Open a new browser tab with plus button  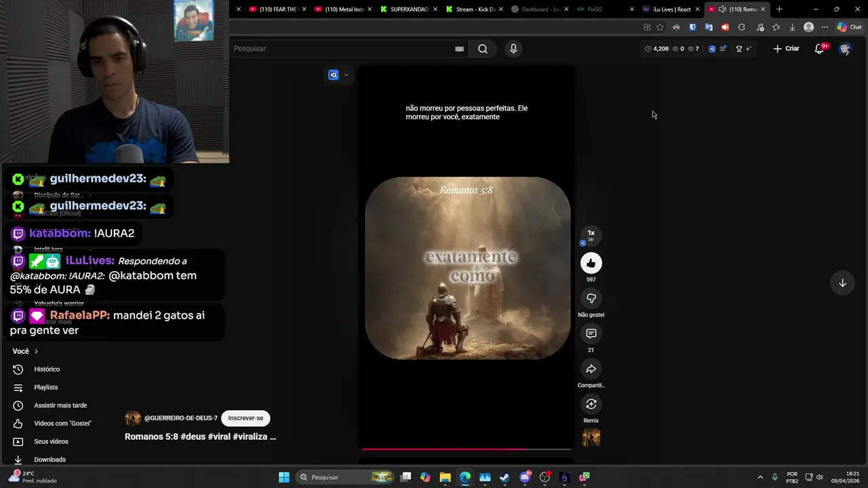(779, 9)
